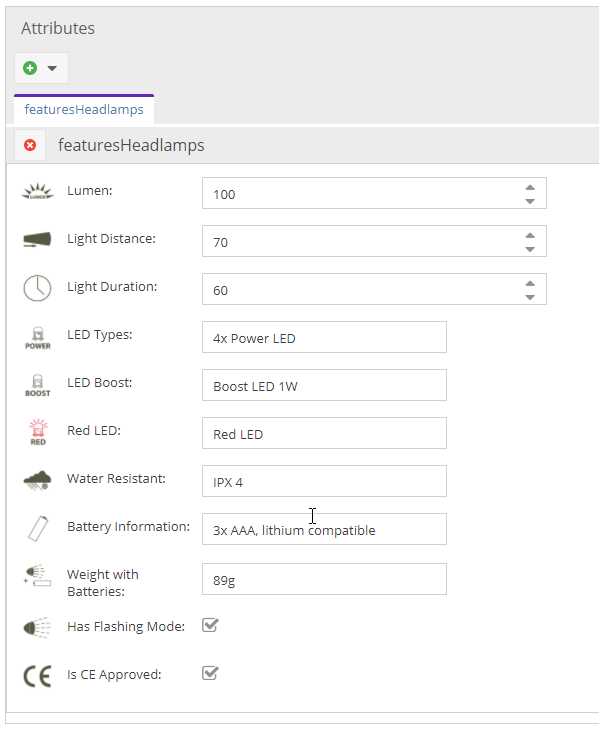Click the green add attribute plus icon

click(x=30, y=68)
